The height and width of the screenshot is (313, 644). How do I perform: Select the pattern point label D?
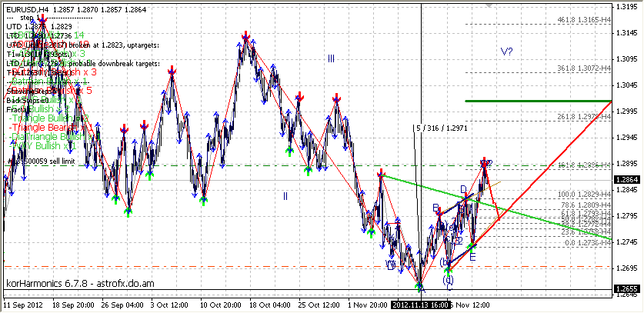[x=464, y=190]
